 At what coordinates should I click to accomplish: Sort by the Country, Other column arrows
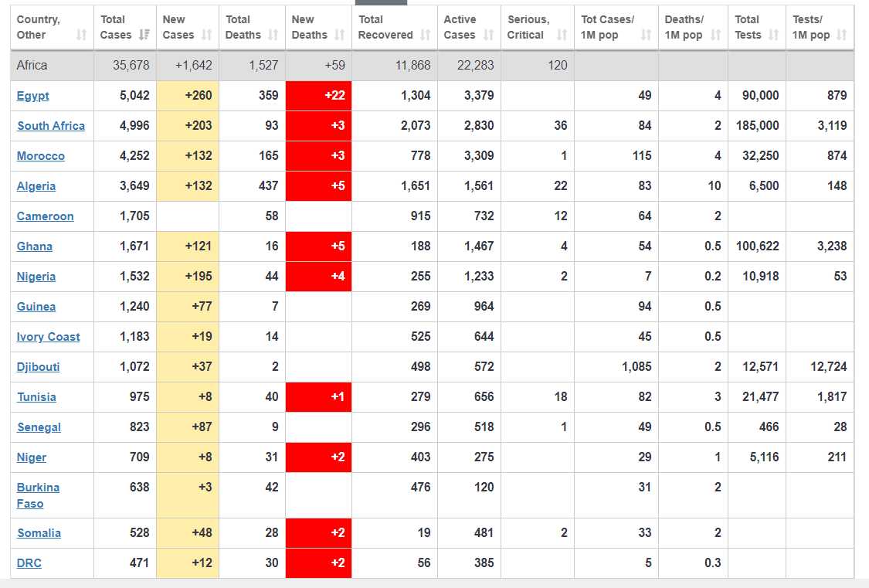click(81, 35)
